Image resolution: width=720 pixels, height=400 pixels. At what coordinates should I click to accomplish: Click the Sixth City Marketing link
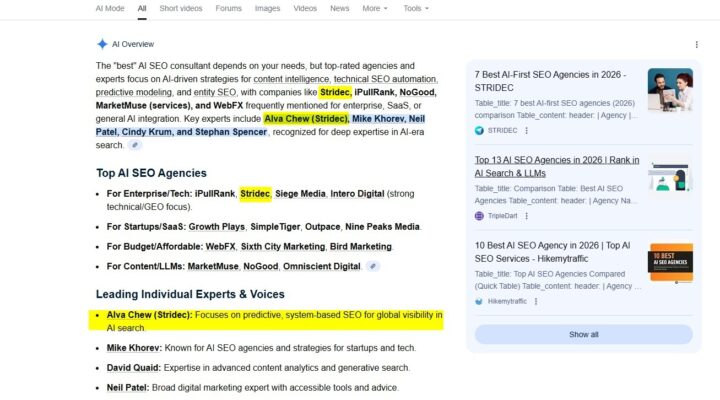[283, 247]
